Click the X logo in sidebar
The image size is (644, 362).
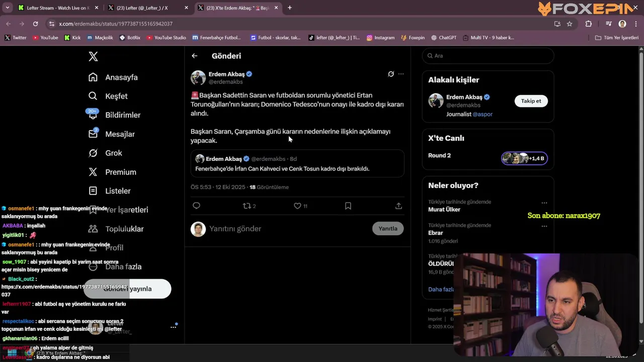93,56
